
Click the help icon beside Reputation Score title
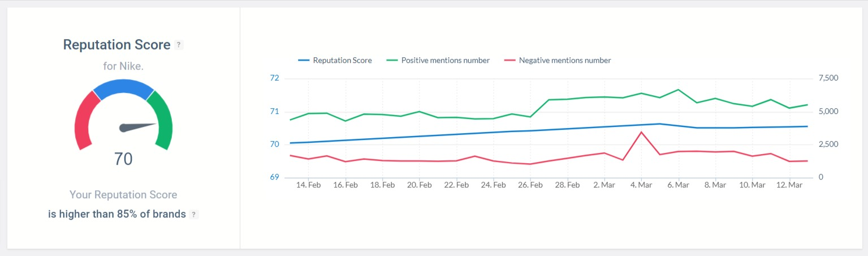point(179,45)
